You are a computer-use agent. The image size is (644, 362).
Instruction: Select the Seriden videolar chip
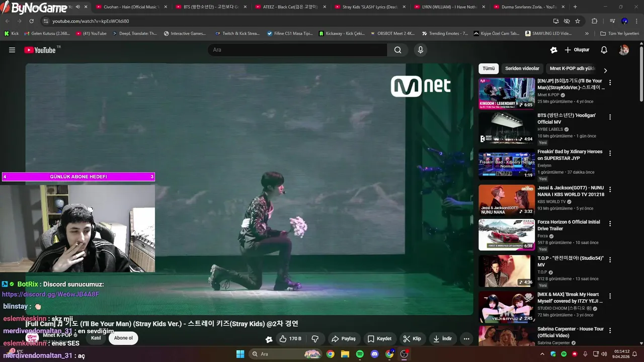click(522, 68)
